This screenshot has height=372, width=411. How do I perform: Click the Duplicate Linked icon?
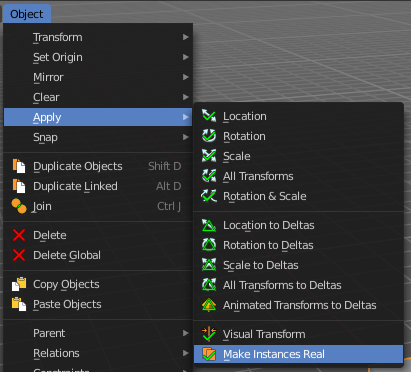(19, 186)
